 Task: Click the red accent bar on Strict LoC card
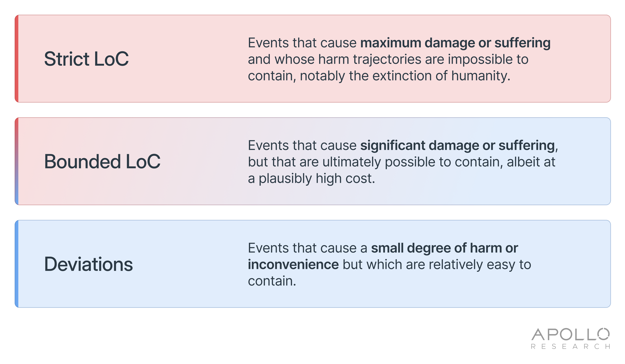[17, 59]
